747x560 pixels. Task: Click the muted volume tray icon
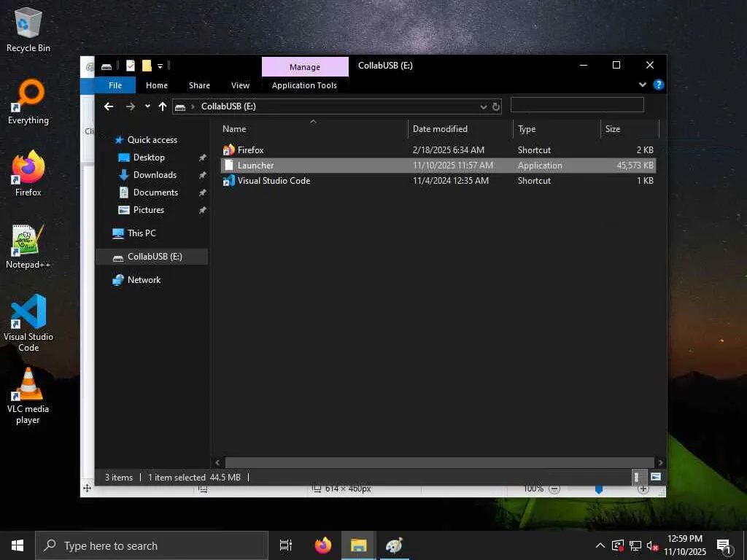click(653, 545)
